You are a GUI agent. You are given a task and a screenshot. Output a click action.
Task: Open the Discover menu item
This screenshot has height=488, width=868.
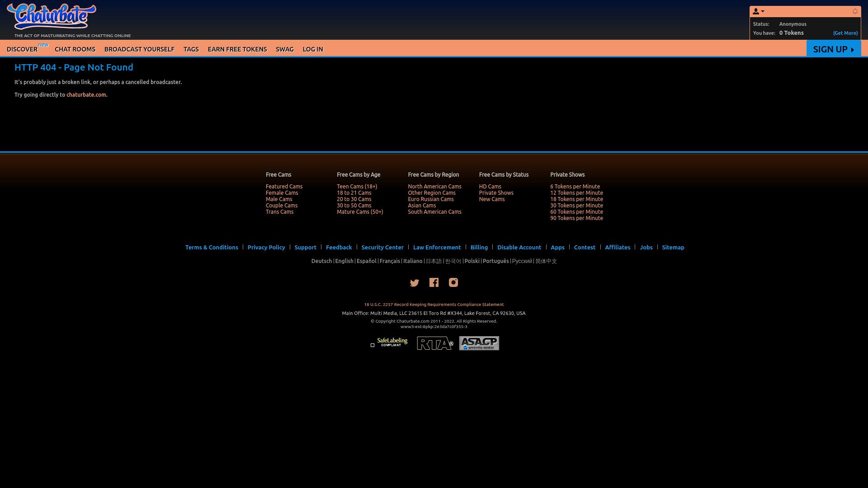(22, 49)
